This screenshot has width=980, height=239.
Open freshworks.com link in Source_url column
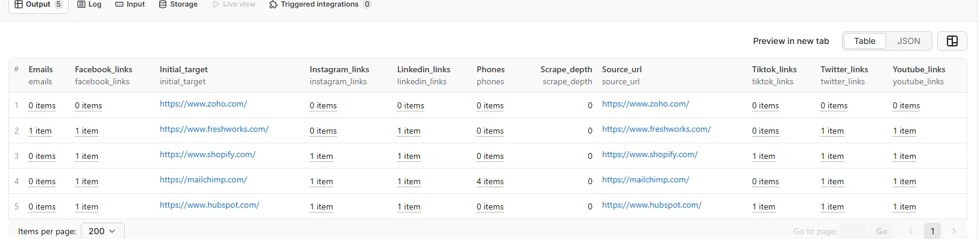pyautogui.click(x=656, y=129)
